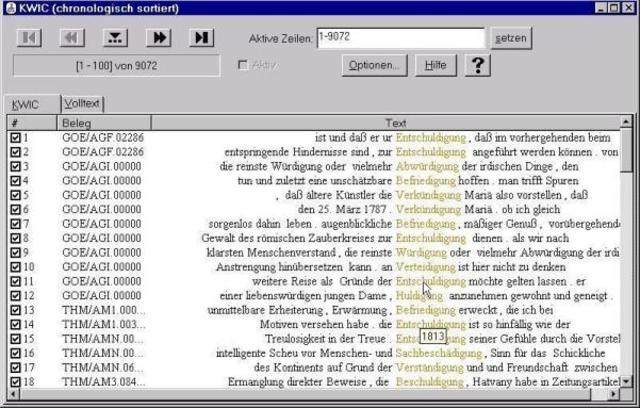Uncheck the checkbox in row 1
Image resolution: width=640 pixels, height=408 pixels.
click(x=15, y=137)
